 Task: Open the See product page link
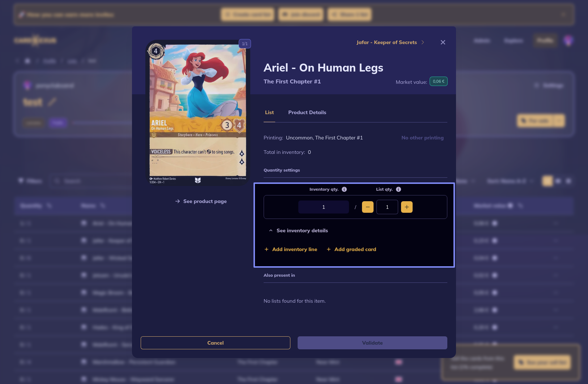coord(201,201)
